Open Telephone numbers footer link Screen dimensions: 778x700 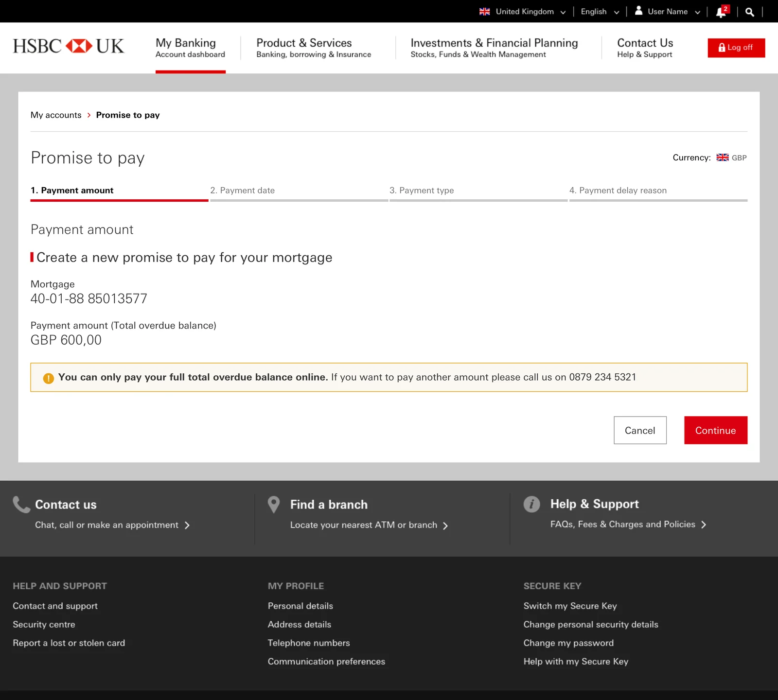pos(309,643)
